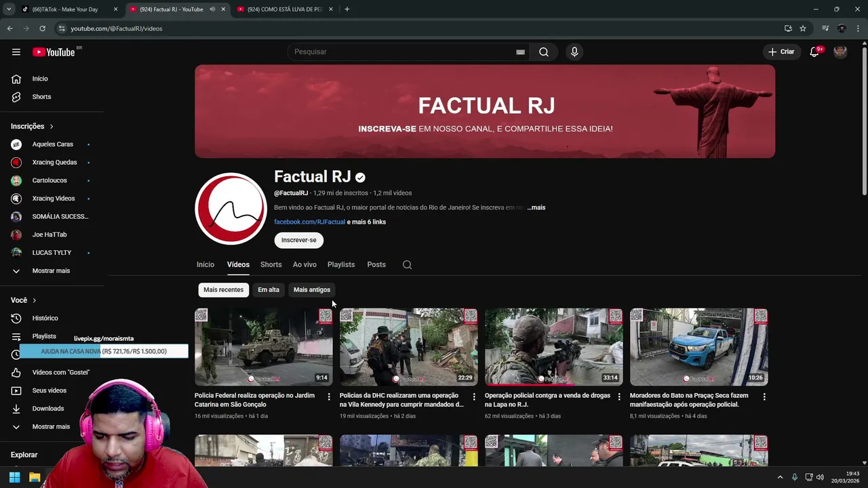868x488 pixels.
Task: Open the Lapa drug operation video thumbnail
Action: [553, 347]
